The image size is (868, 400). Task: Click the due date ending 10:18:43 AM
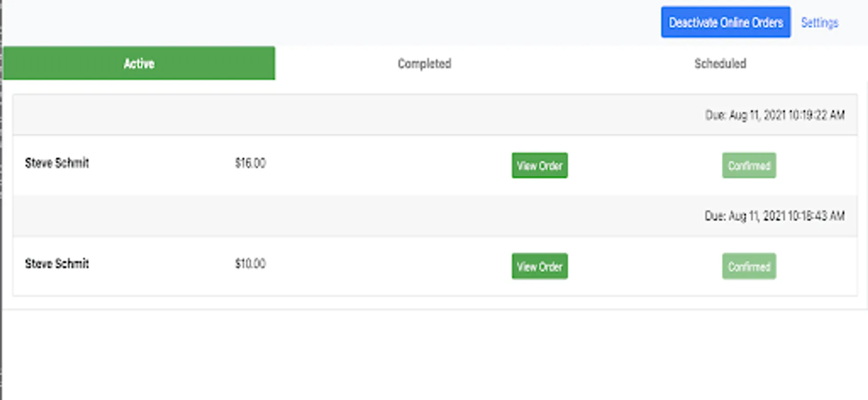774,216
